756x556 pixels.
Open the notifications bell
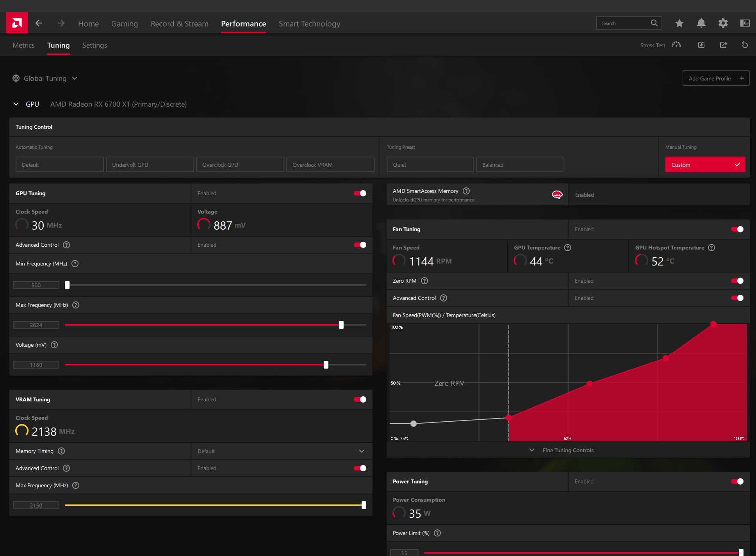point(701,23)
